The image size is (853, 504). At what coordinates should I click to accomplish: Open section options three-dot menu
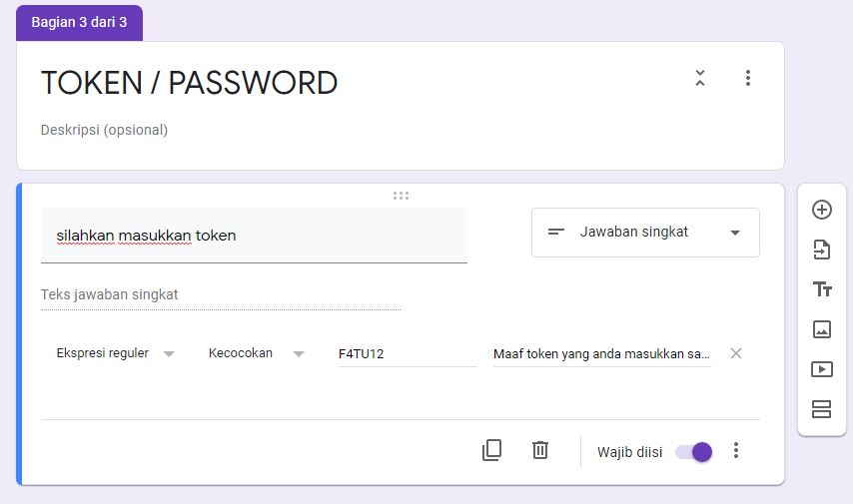click(748, 78)
